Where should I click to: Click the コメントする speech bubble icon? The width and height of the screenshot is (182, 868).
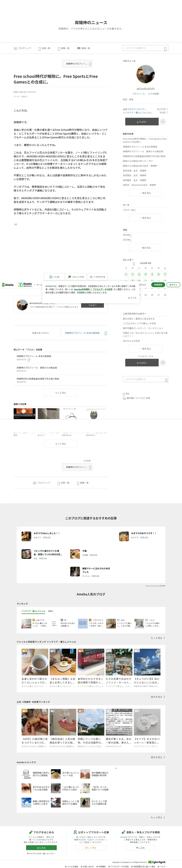(x=70, y=277)
